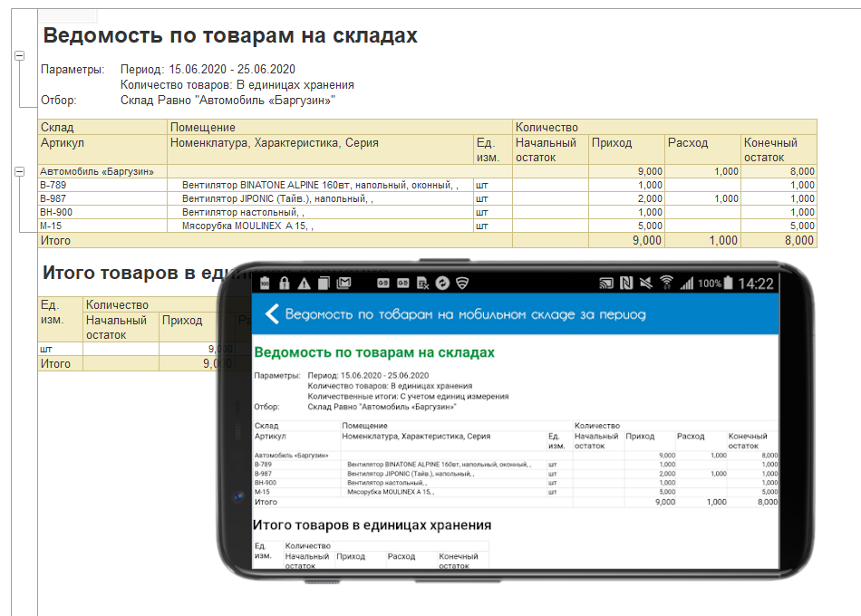Viewport: 861px width, 616px height.
Task: Click the Период 15.06.2020 - 25.06.2020 line on desktop
Action: (x=208, y=69)
